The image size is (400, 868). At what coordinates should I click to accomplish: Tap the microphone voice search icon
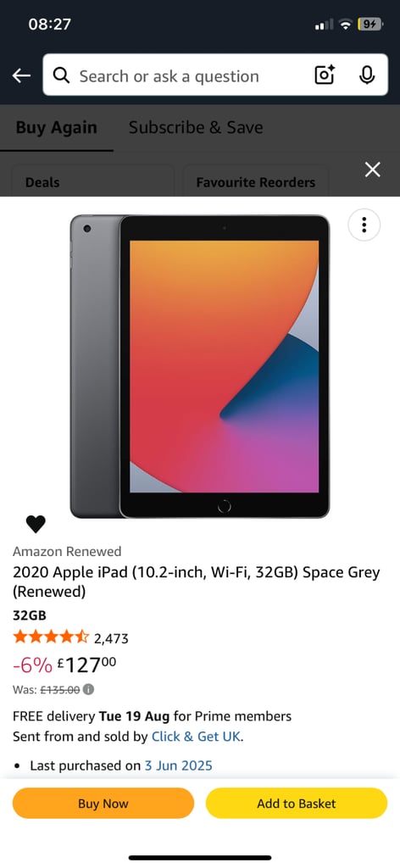tap(367, 75)
